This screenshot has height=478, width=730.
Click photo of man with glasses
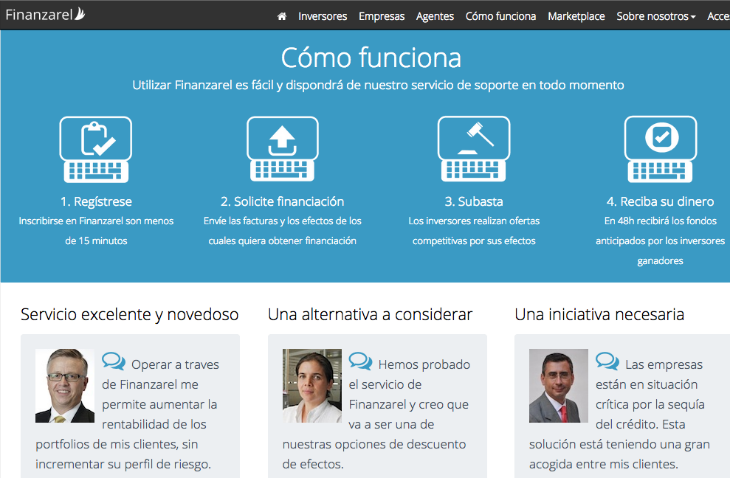(65, 386)
